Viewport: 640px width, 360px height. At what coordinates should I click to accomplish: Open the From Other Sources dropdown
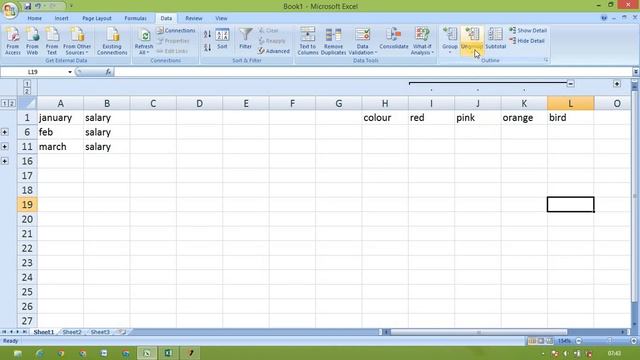click(77, 41)
